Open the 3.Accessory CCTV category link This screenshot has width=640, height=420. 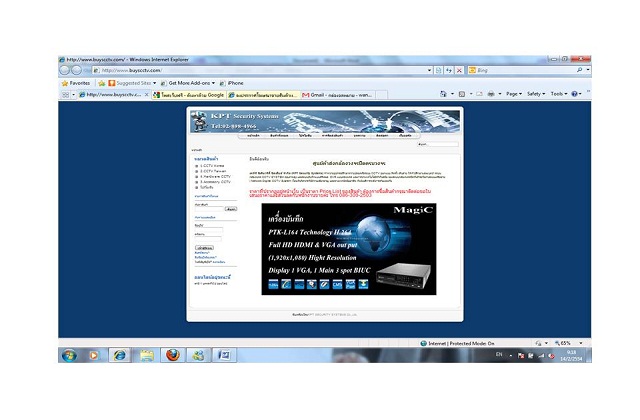click(215, 182)
